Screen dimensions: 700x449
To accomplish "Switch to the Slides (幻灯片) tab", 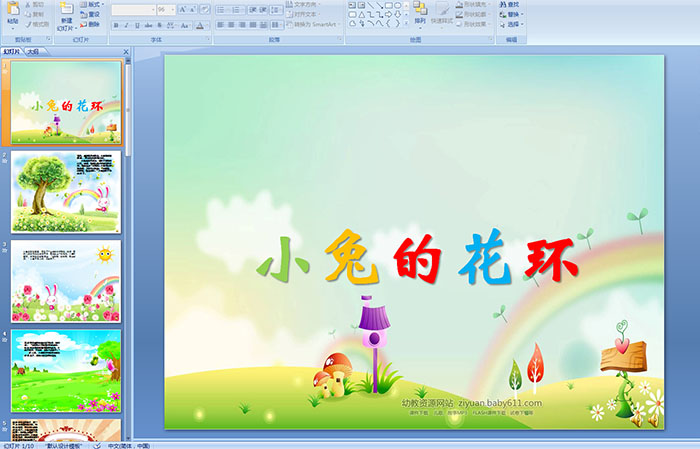I will [12, 50].
